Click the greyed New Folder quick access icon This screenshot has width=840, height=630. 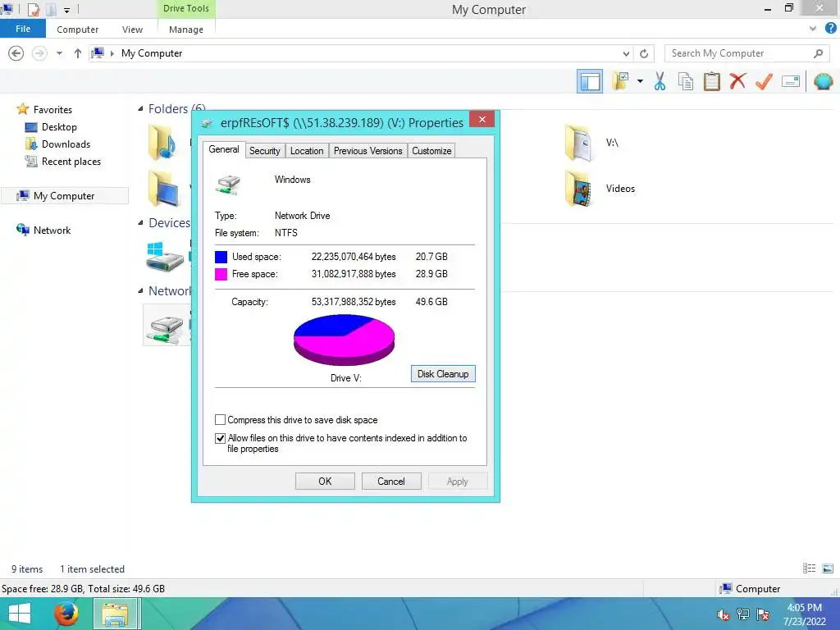[x=52, y=9]
